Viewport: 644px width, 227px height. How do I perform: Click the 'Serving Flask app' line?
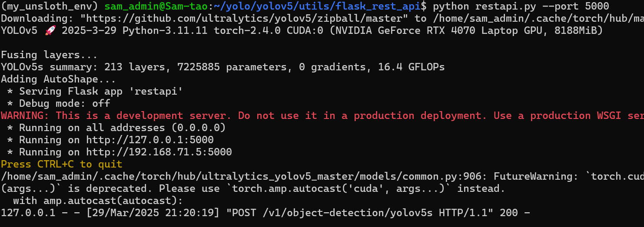pos(101,92)
